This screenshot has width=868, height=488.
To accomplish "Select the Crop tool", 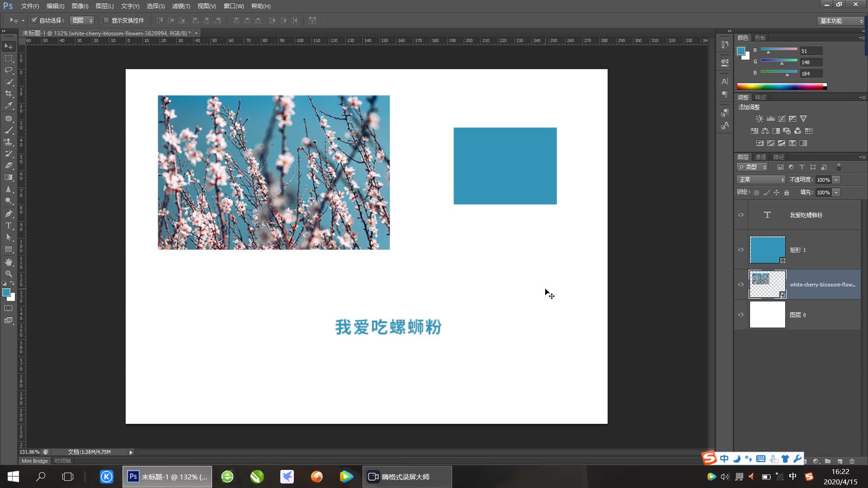I will click(x=9, y=94).
